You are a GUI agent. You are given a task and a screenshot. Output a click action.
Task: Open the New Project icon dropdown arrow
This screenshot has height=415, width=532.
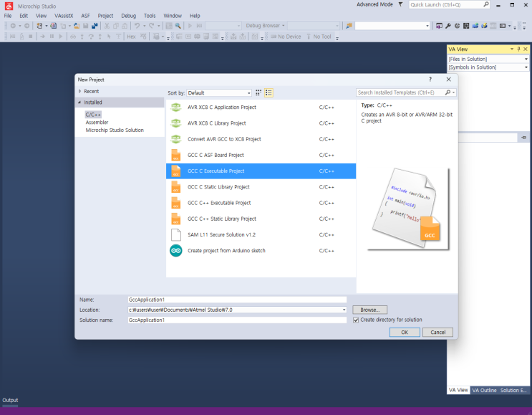pos(46,26)
